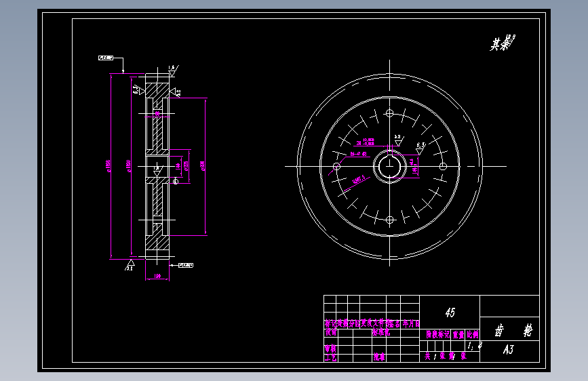Select the central shaft bore circle
Screen dimensions: 588x381
point(389,166)
